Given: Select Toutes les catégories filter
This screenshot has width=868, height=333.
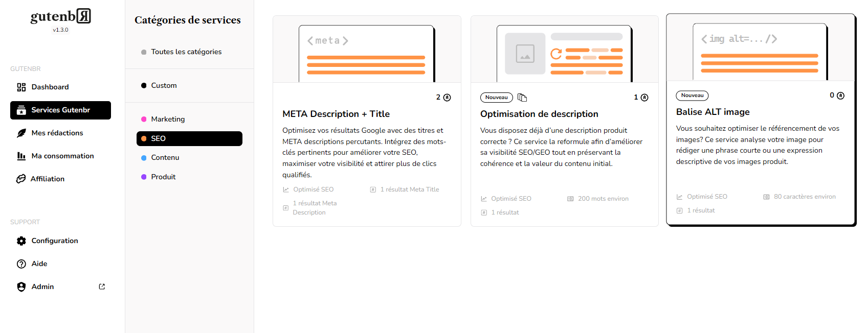Looking at the screenshot, I should tap(186, 52).
